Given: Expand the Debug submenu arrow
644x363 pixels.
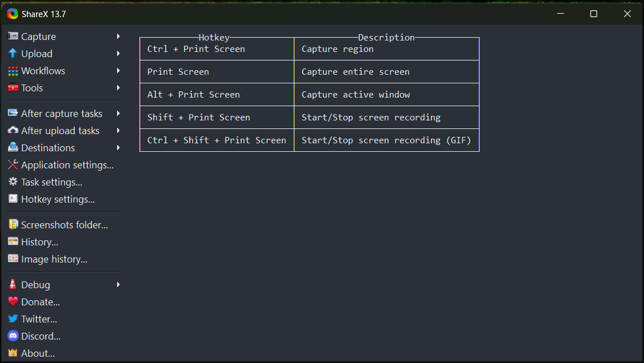Looking at the screenshot, I should tap(118, 285).
